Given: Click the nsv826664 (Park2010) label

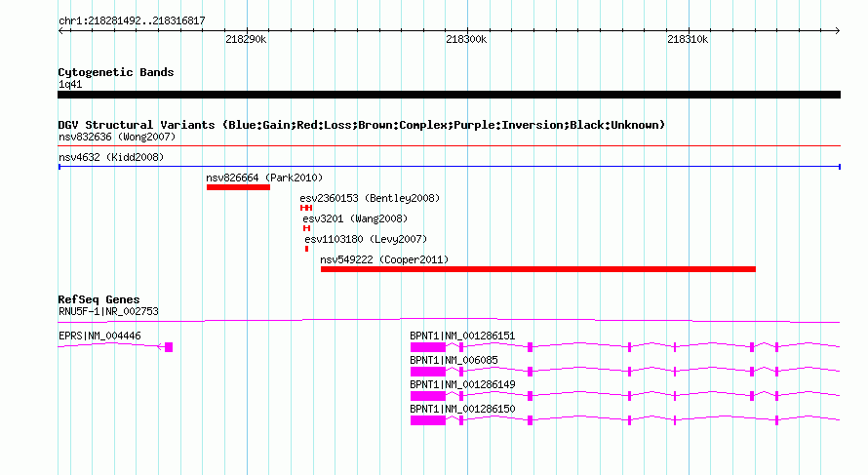Looking at the screenshot, I should click(x=264, y=178).
